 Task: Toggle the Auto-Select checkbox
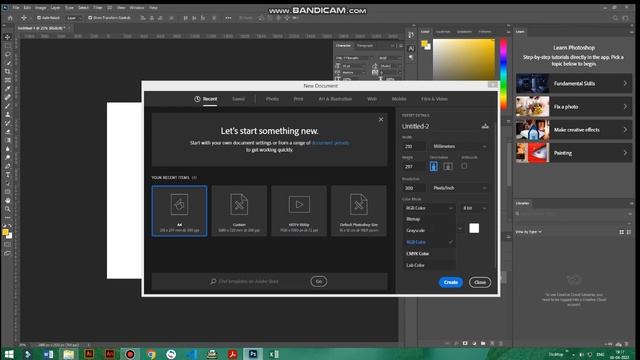[39, 18]
